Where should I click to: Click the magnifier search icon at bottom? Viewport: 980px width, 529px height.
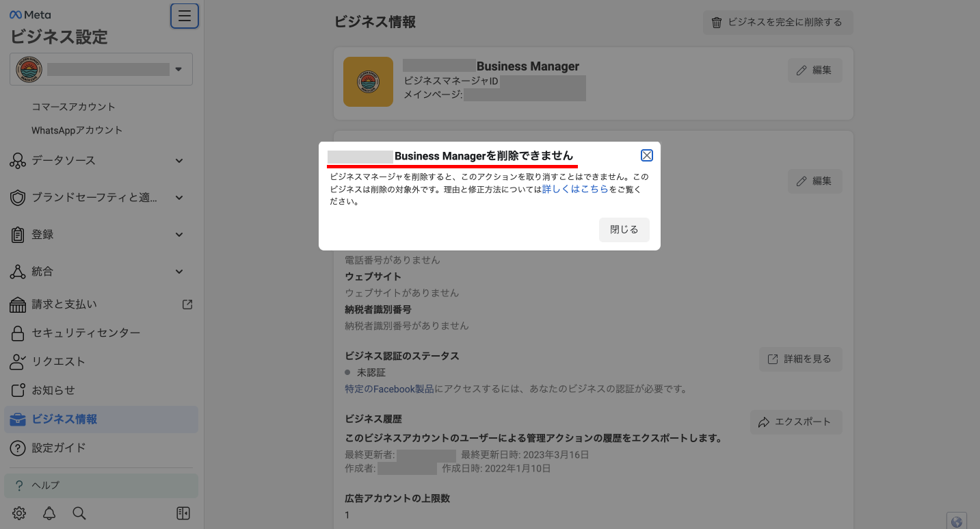click(79, 513)
